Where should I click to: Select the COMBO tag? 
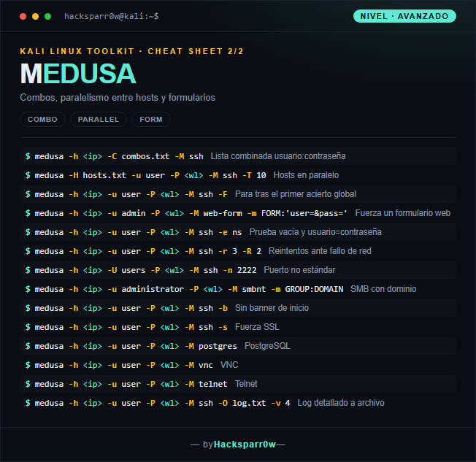tap(42, 119)
